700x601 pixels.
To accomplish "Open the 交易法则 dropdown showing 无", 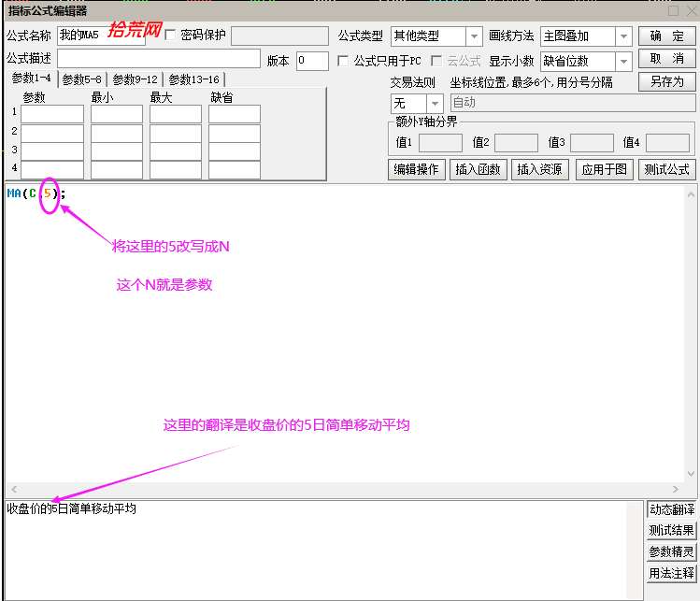I will pos(434,104).
